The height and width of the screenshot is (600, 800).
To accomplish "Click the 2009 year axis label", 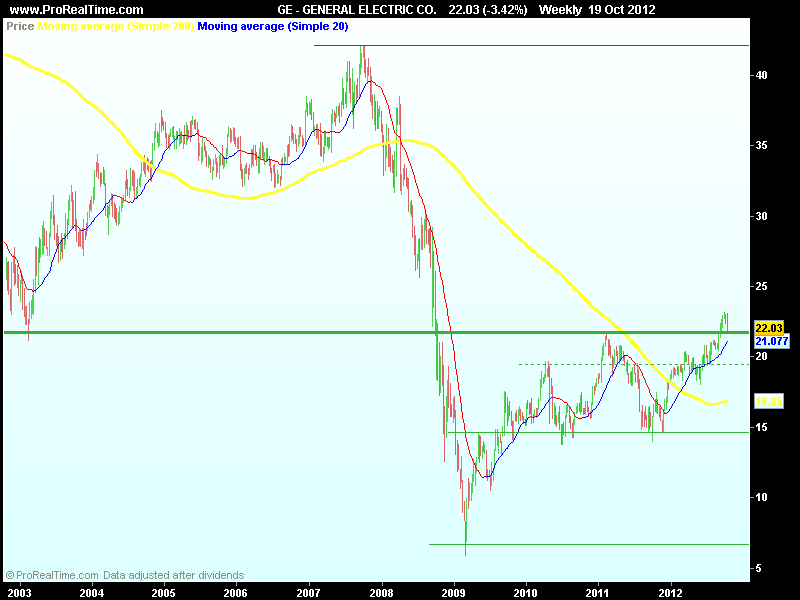I will pyautogui.click(x=453, y=592).
